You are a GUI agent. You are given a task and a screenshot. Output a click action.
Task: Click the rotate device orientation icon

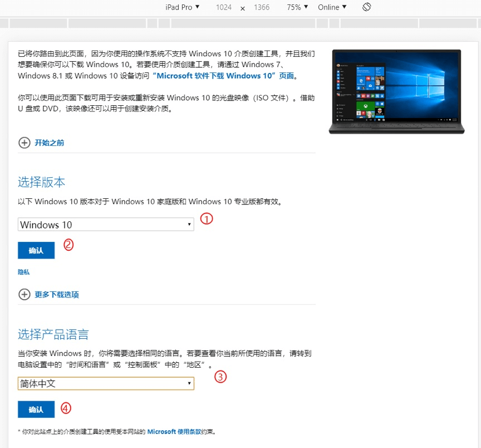(x=366, y=7)
